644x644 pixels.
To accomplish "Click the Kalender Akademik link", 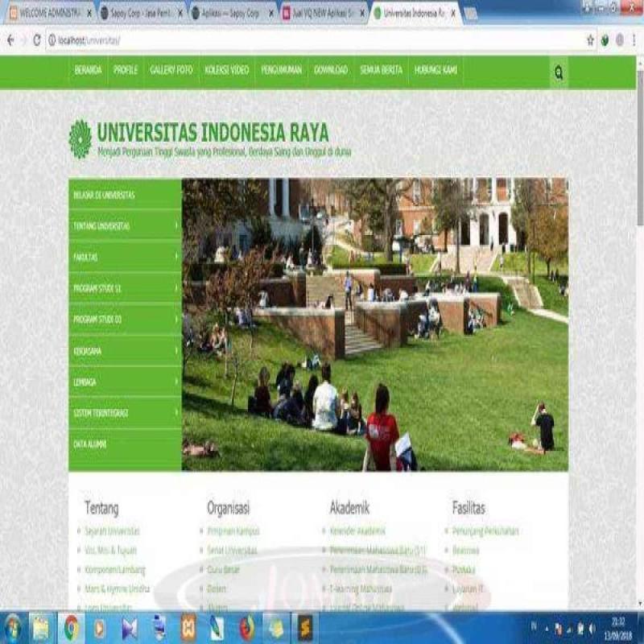I will coord(359,531).
